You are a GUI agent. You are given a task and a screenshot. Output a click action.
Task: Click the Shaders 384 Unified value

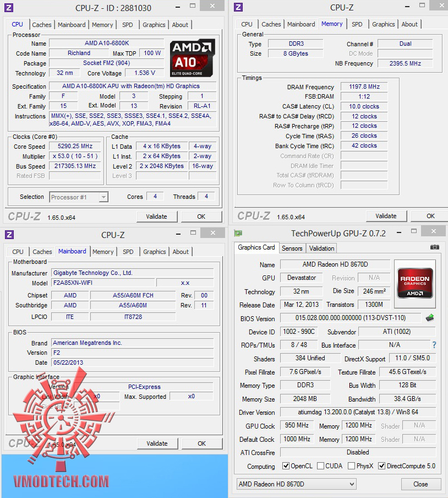(x=310, y=358)
